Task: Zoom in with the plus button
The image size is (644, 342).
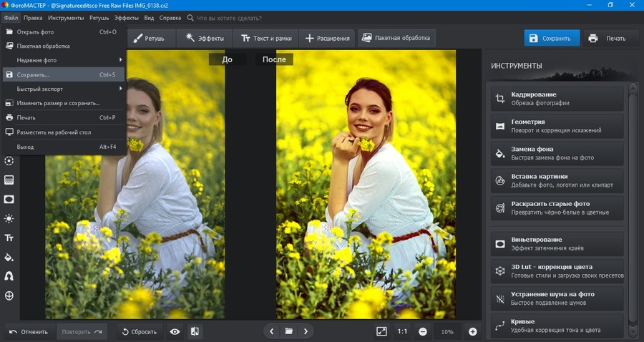Action: click(473, 332)
